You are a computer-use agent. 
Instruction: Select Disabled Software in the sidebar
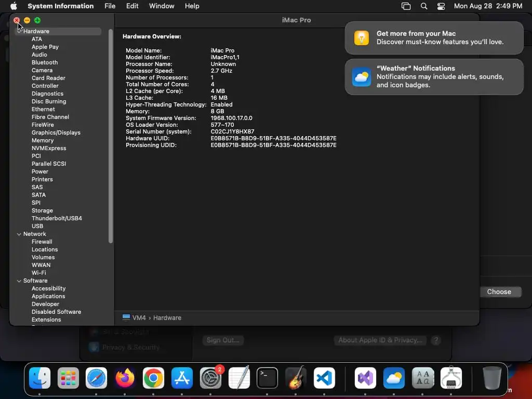pyautogui.click(x=56, y=312)
